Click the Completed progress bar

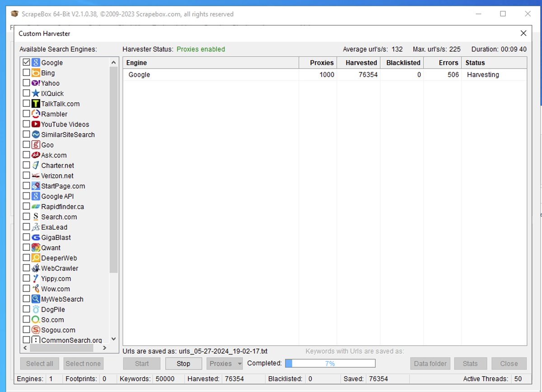pyautogui.click(x=330, y=364)
